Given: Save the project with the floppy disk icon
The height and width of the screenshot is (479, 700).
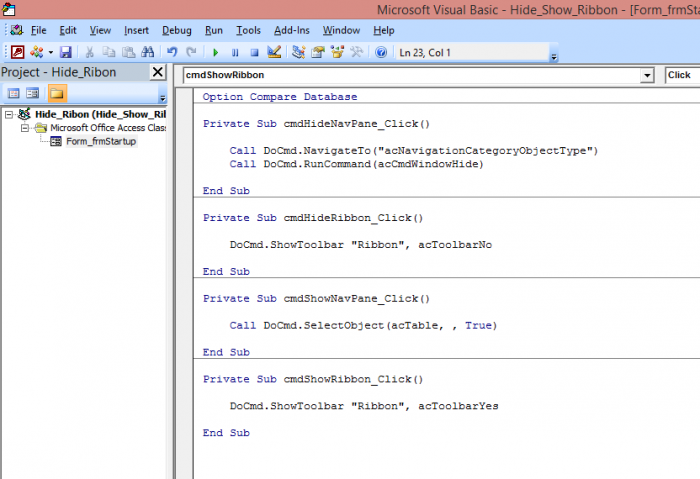Looking at the screenshot, I should 65,51.
